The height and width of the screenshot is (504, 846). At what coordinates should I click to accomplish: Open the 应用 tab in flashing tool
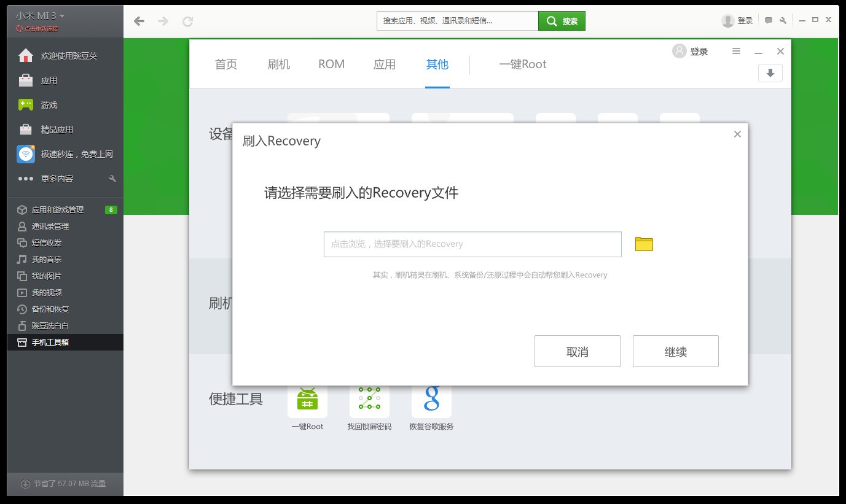pos(385,64)
